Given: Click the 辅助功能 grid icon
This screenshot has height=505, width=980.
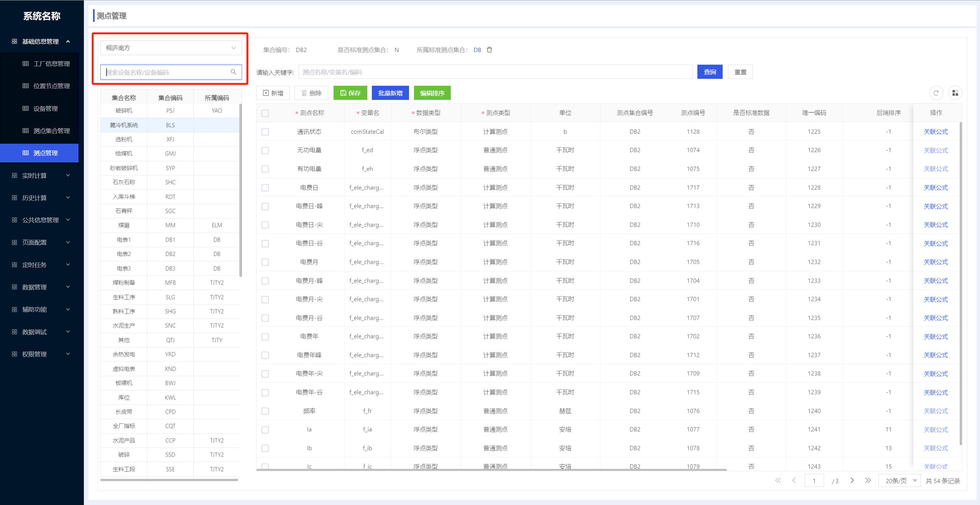Looking at the screenshot, I should 15,310.
